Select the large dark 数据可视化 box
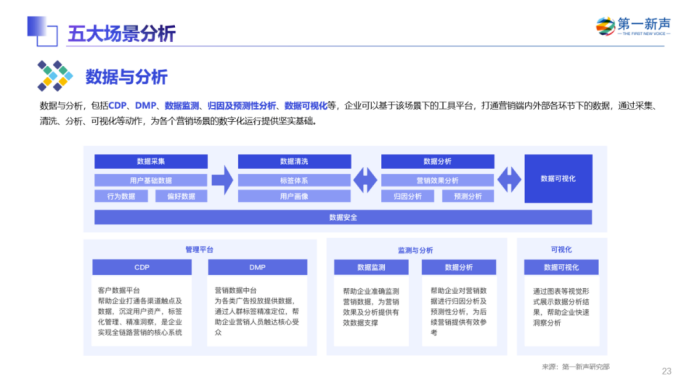This screenshot has width=700, height=387. [558, 179]
